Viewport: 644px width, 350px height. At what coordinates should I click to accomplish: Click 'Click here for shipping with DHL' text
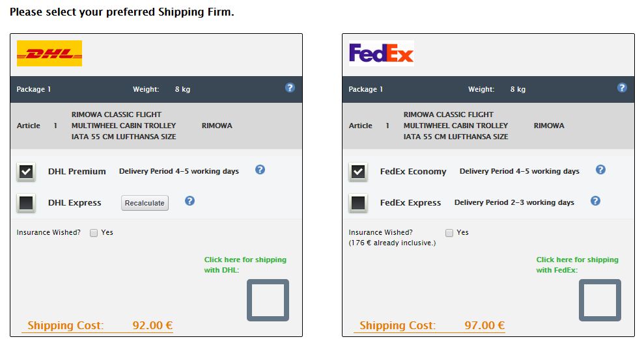tap(245, 265)
